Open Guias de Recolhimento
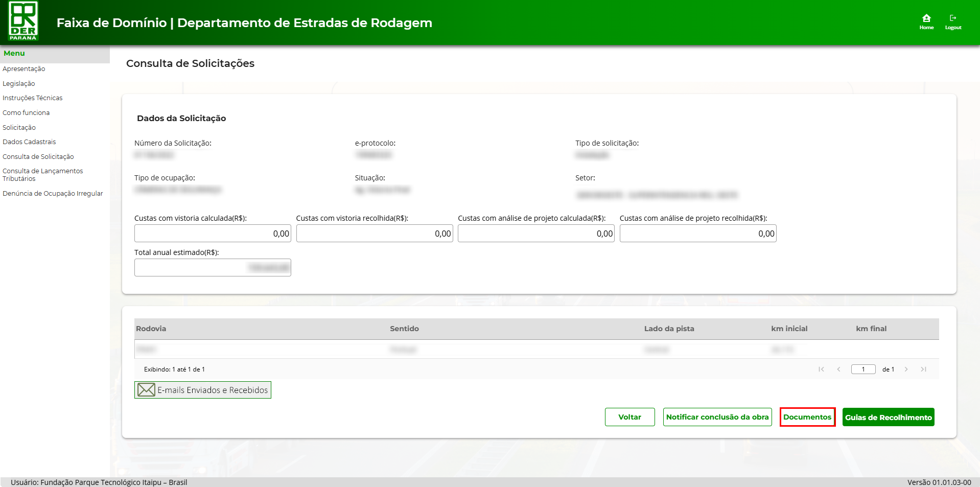980x487 pixels. [x=888, y=418]
